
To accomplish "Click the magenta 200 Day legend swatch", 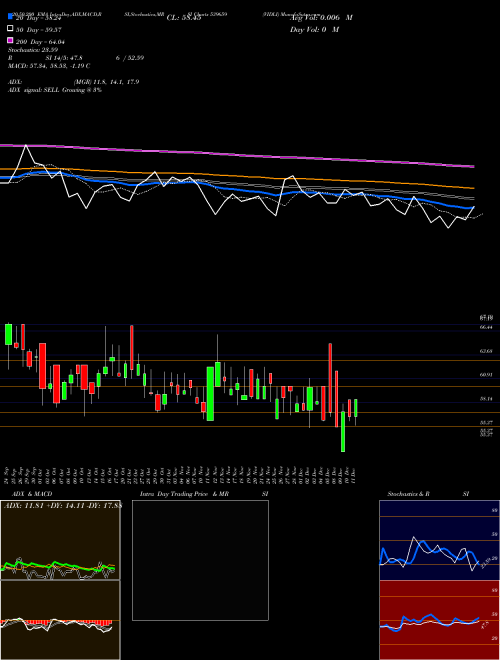I will click(11, 41).
